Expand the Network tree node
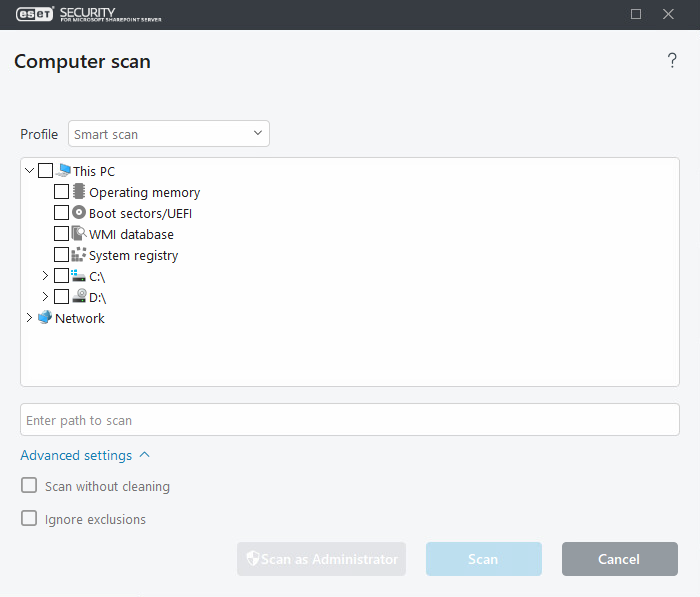The height and width of the screenshot is (597, 700). 28,318
